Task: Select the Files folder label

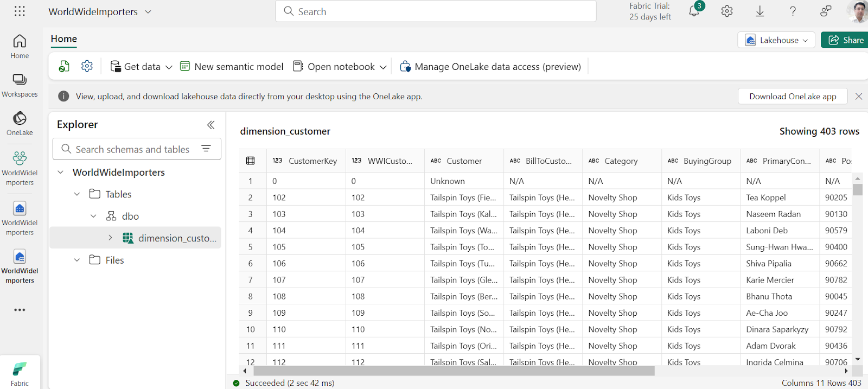Action: coord(114,260)
